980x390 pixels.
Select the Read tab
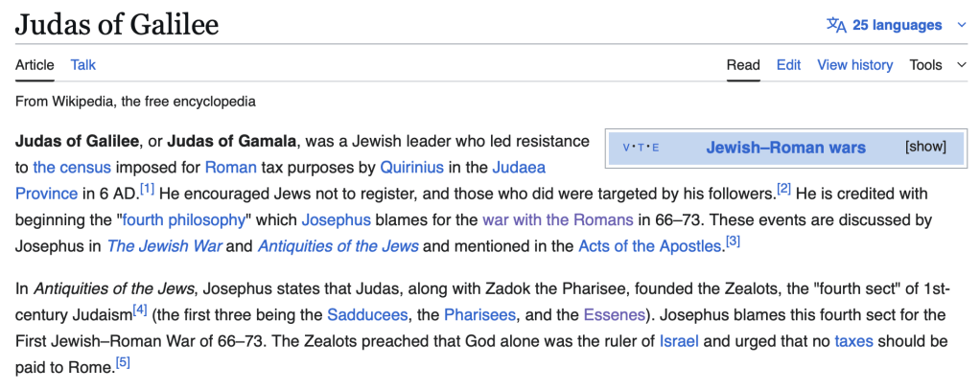tap(743, 65)
